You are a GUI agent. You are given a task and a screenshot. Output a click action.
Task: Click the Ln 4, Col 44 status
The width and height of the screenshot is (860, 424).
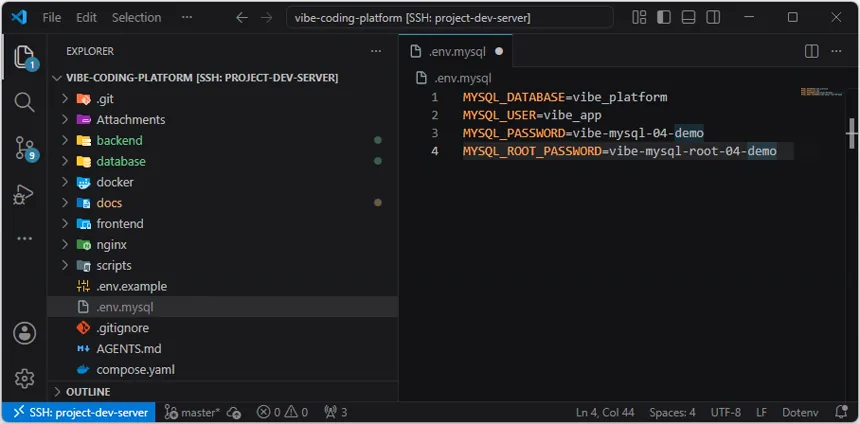pyautogui.click(x=605, y=412)
